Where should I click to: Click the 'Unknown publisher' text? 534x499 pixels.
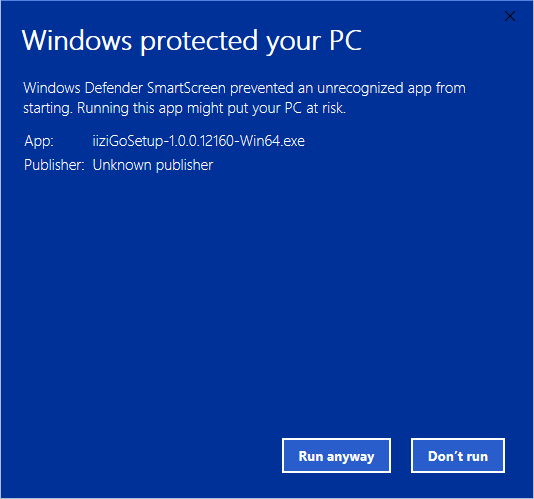tap(153, 165)
